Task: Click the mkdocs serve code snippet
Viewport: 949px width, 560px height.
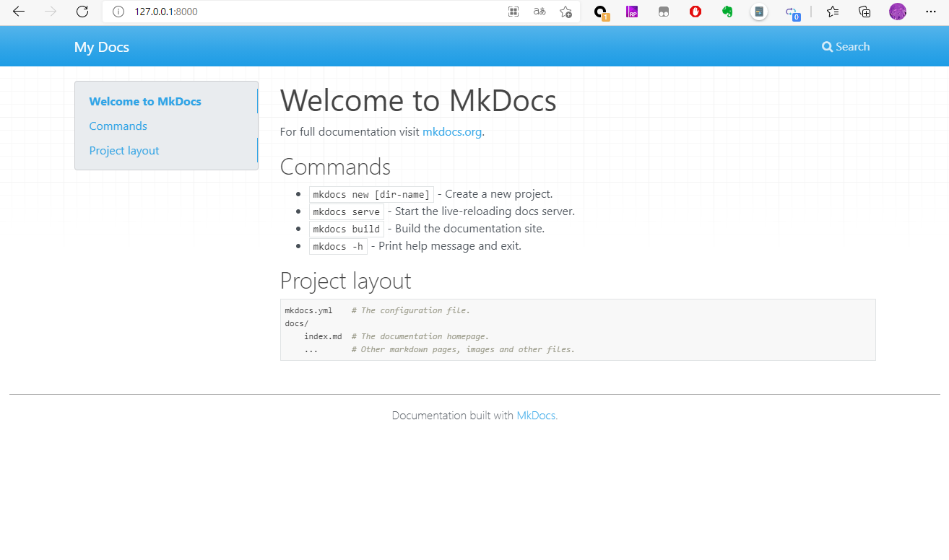Action: tap(347, 211)
